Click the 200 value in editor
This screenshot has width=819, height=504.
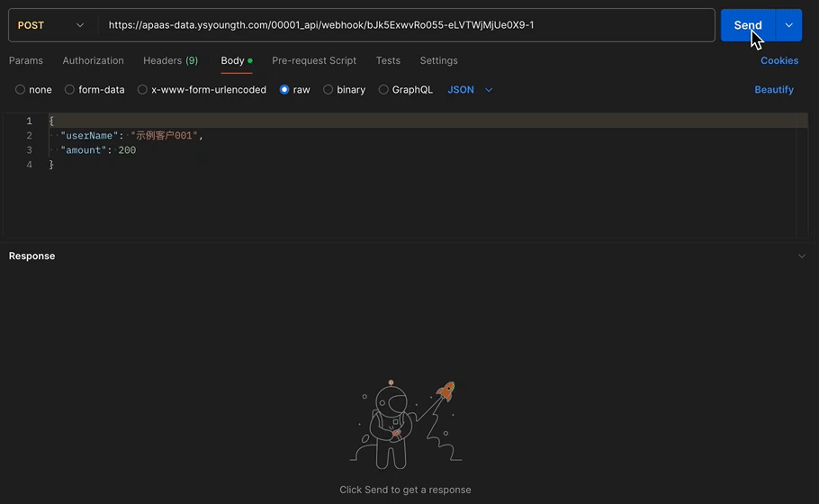click(x=127, y=150)
